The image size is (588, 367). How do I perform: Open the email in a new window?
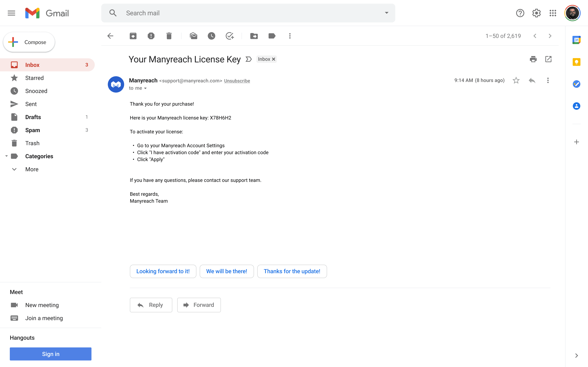click(x=548, y=59)
